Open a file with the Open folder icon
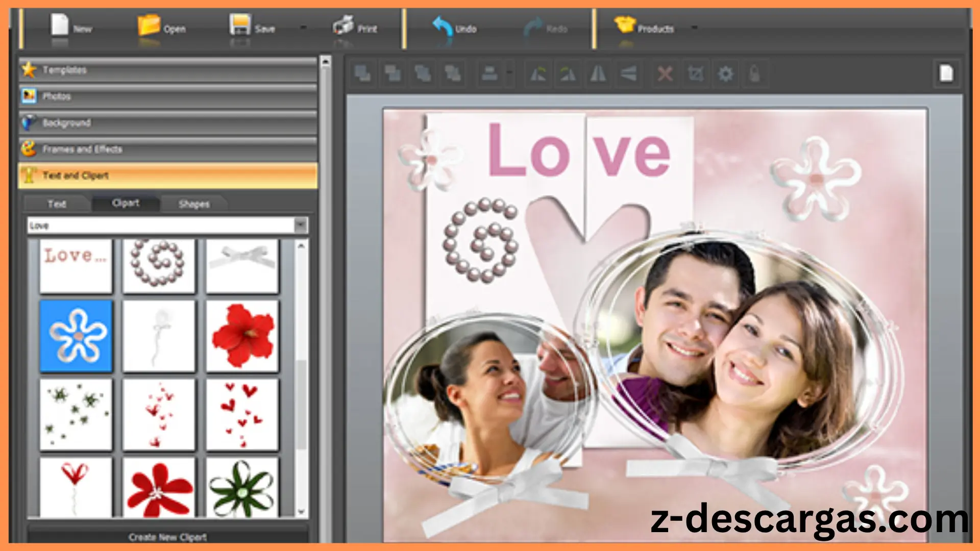Viewport: 980px width, 551px height. [x=149, y=25]
